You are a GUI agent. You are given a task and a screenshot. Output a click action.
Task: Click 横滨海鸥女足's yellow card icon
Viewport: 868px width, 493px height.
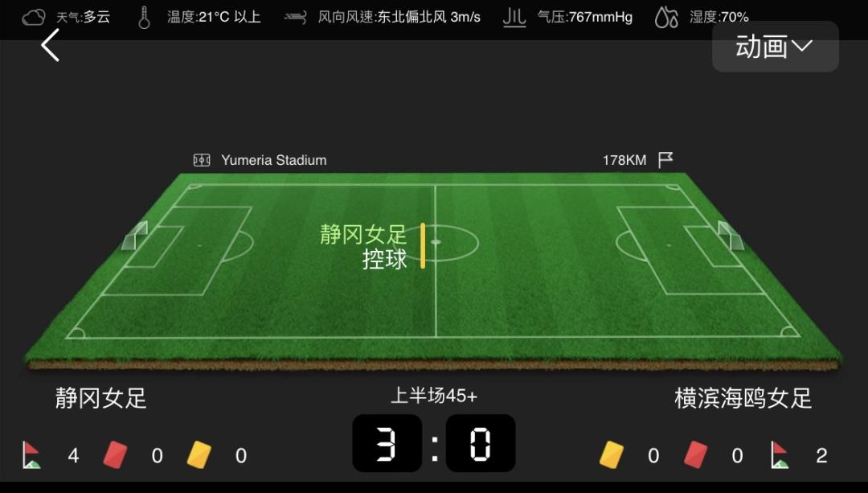click(x=611, y=454)
